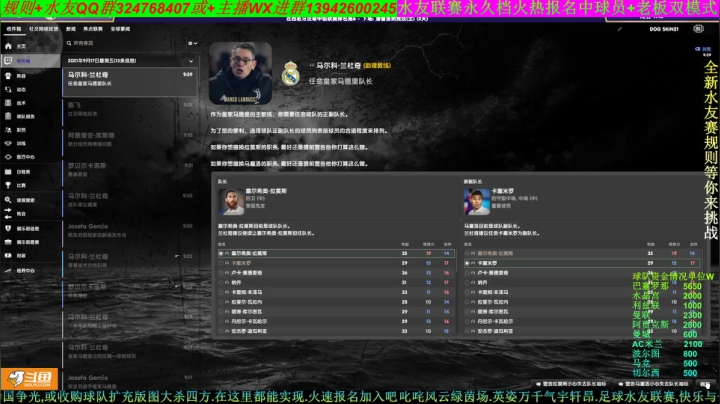Image resolution: width=720 pixels, height=404 pixels.
Task: Open the Development Centre (培养中心) icon
Action: pos(8,270)
